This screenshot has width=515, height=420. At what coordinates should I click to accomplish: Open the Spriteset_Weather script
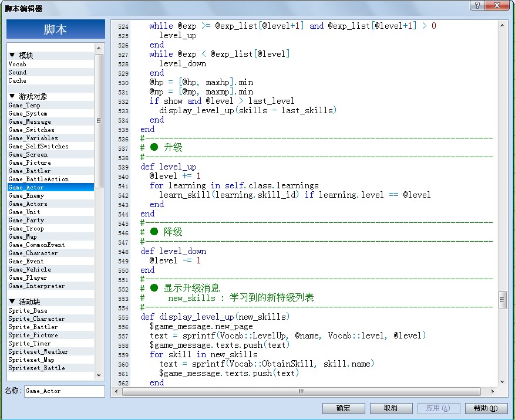coord(51,351)
